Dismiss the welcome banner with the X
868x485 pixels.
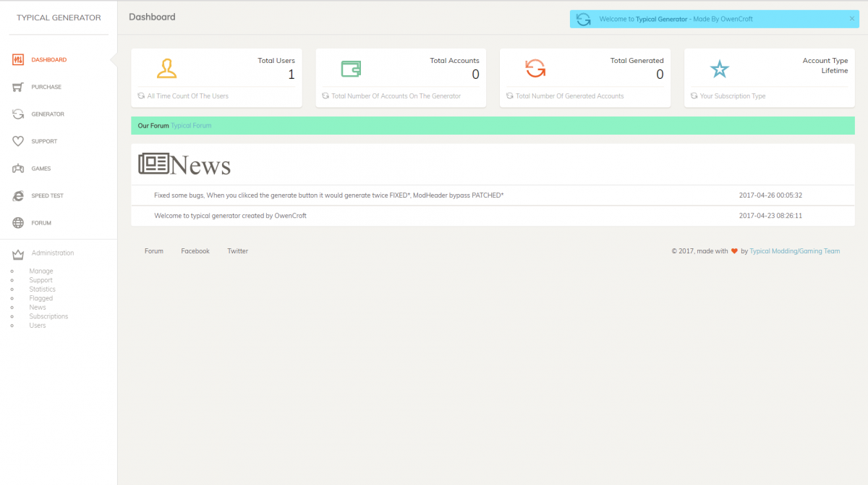851,19
